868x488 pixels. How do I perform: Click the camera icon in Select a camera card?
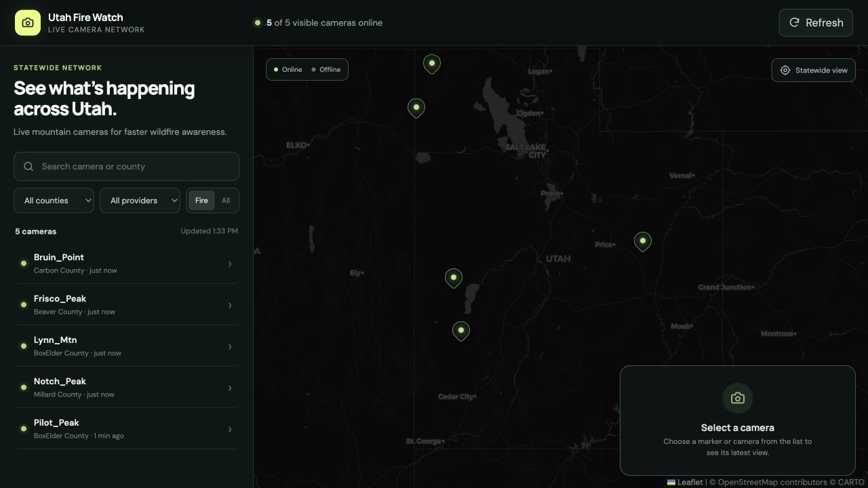pos(738,398)
